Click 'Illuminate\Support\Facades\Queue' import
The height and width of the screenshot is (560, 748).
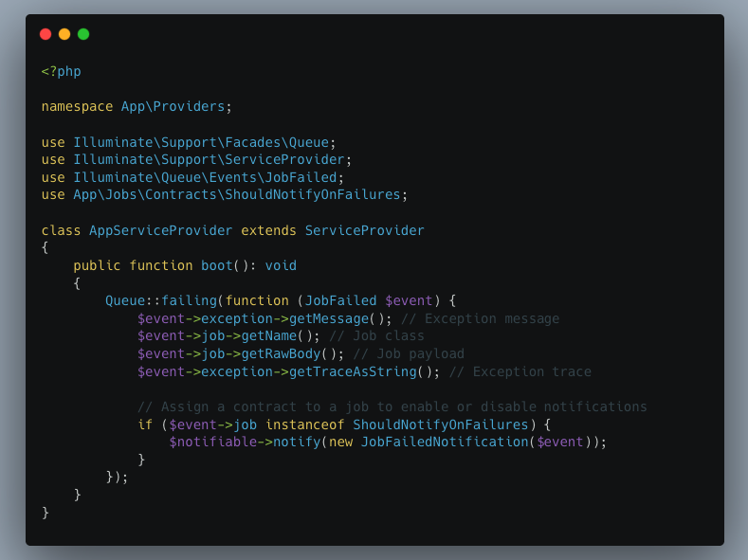[201, 142]
